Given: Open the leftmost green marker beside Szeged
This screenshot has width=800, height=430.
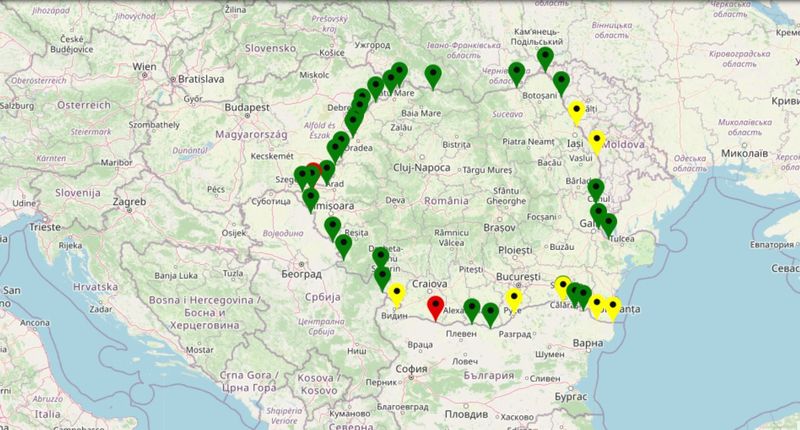Looking at the screenshot, I should (x=302, y=178).
